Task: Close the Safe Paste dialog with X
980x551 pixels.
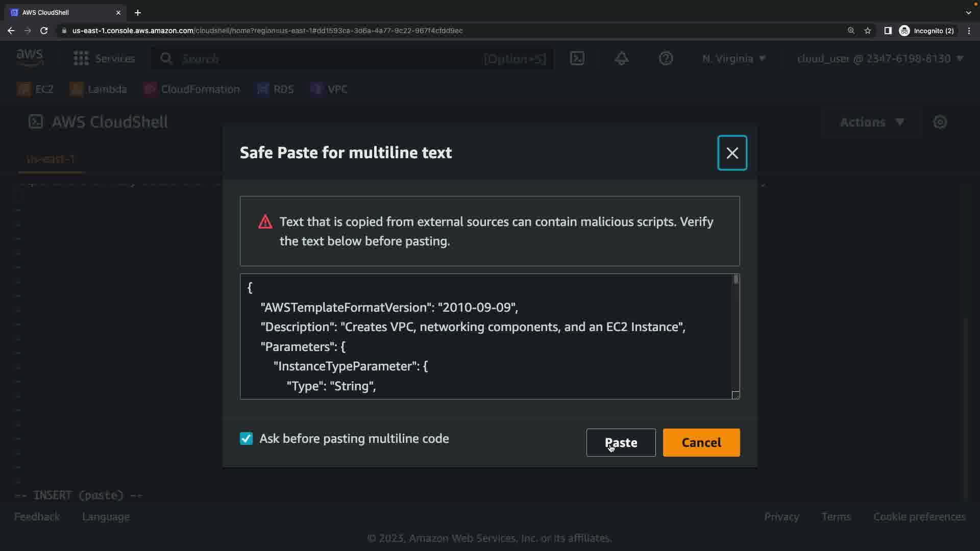Action: click(x=732, y=153)
